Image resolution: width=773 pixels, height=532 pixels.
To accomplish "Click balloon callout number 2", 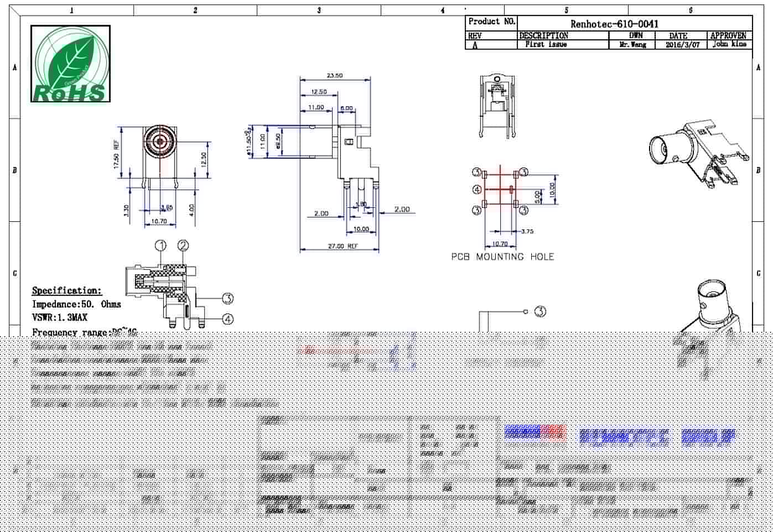I will coord(182,244).
